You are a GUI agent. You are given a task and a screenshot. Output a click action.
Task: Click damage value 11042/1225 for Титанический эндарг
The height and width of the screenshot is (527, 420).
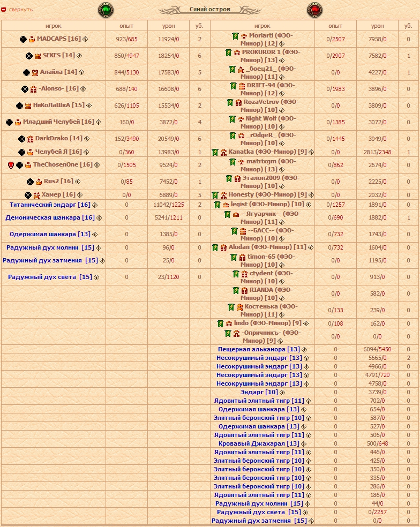pyautogui.click(x=168, y=205)
